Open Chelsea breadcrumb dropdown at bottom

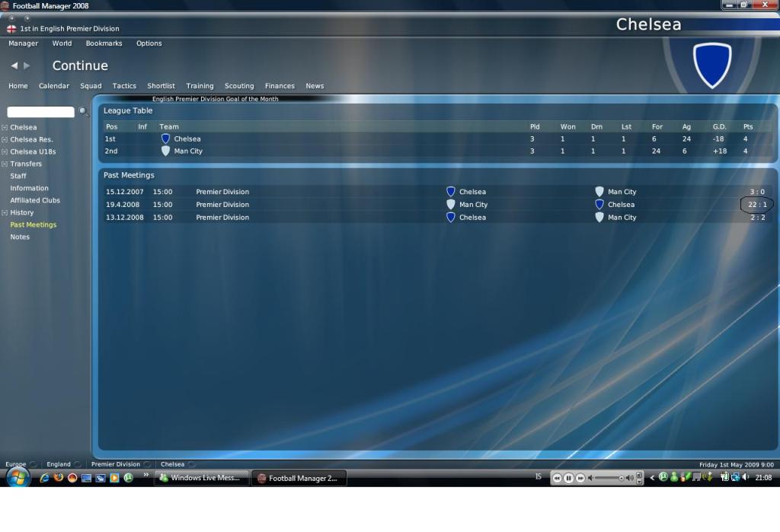191,464
